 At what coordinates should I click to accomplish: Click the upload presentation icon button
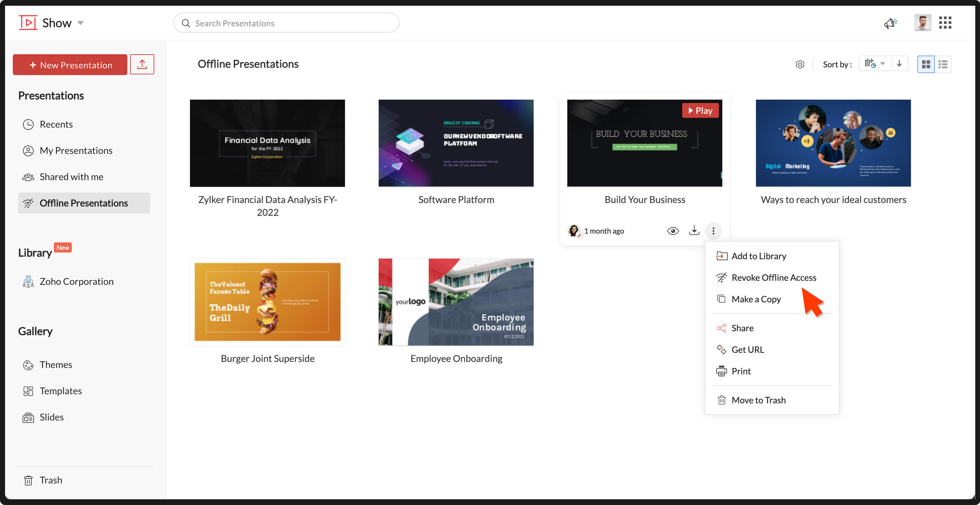pyautogui.click(x=142, y=64)
